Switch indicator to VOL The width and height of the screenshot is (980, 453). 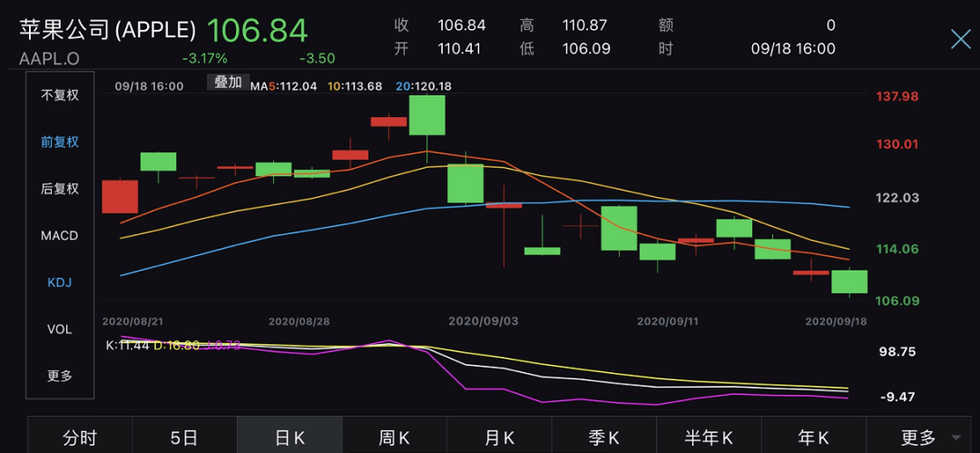pyautogui.click(x=60, y=330)
